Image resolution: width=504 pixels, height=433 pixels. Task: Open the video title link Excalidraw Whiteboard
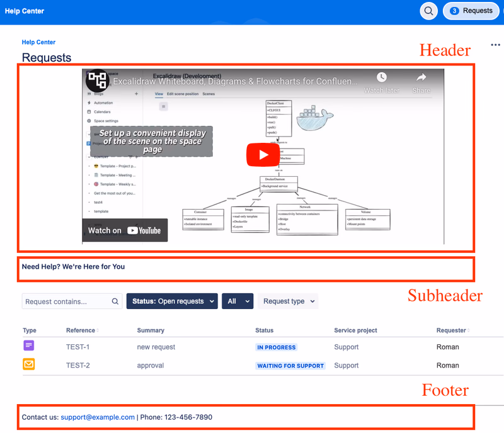[x=235, y=82]
